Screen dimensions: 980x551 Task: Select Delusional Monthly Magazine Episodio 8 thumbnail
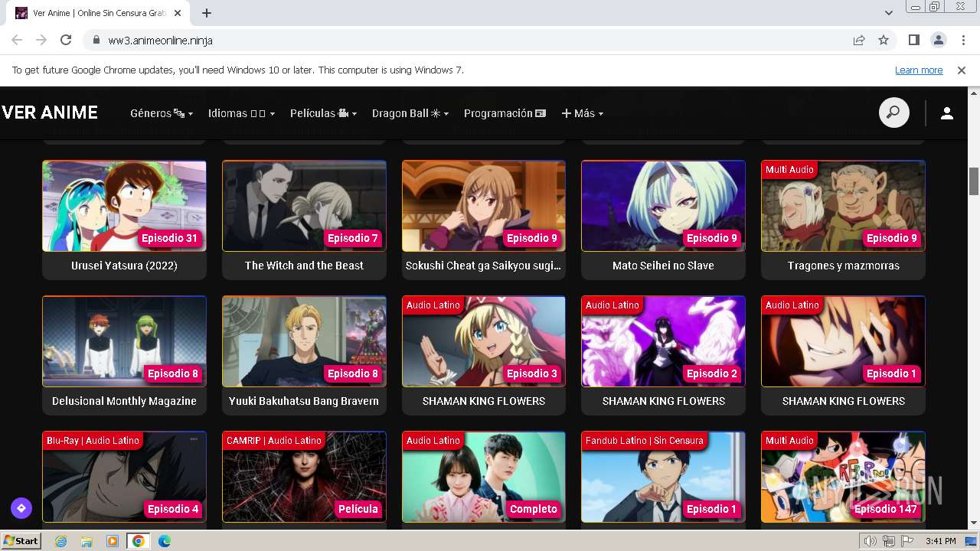point(124,341)
